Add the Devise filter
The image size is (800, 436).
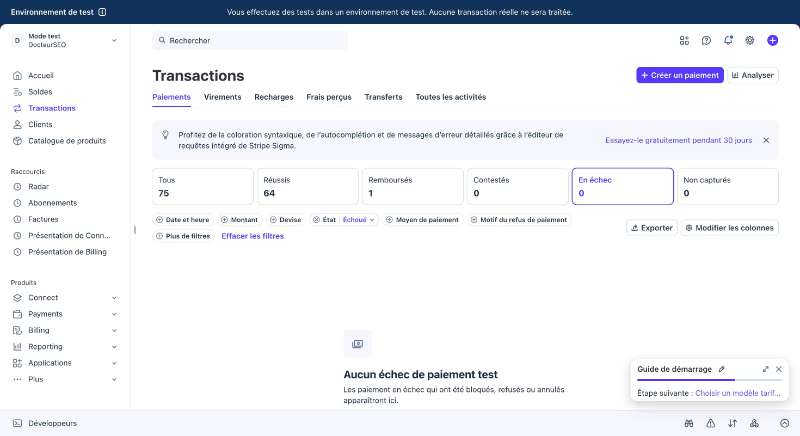coord(286,220)
